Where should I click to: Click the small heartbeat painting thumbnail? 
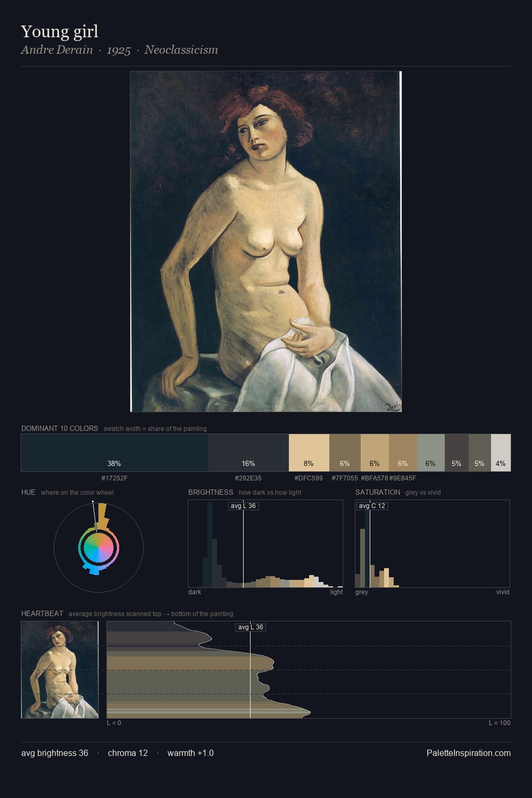point(60,670)
